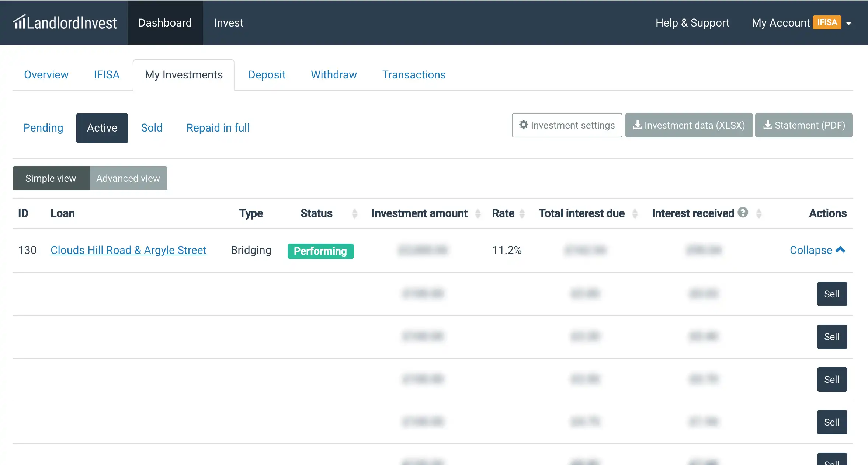Go to the Withdraw tab
This screenshot has width=868, height=465.
tap(334, 75)
